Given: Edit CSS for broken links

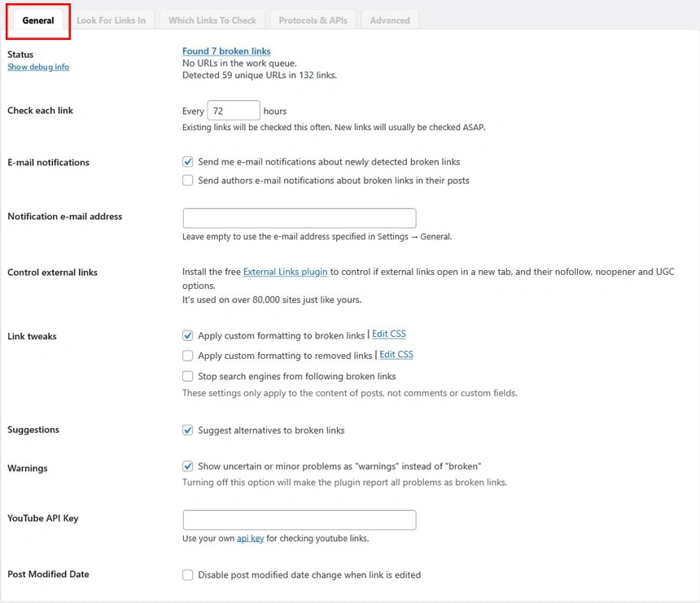Looking at the screenshot, I should pyautogui.click(x=389, y=334).
